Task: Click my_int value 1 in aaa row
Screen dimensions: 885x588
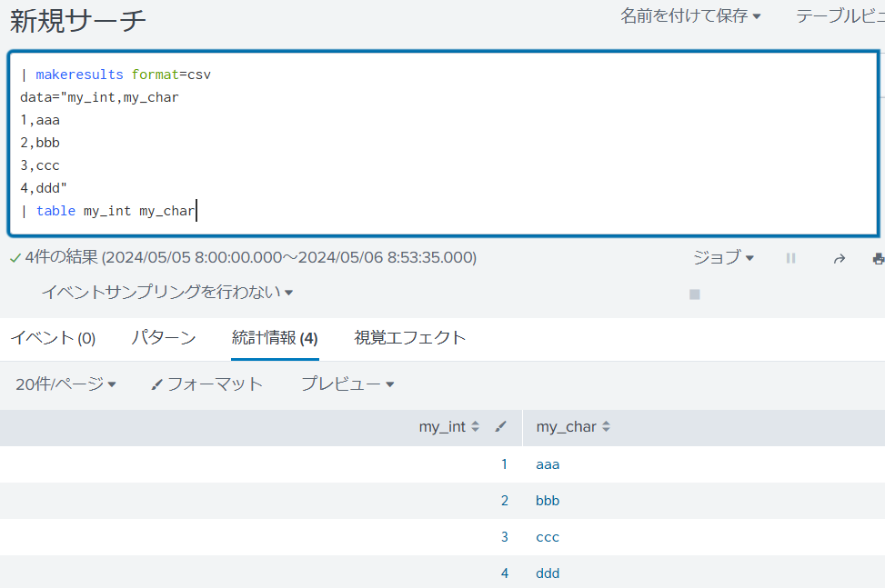Action: [504, 464]
